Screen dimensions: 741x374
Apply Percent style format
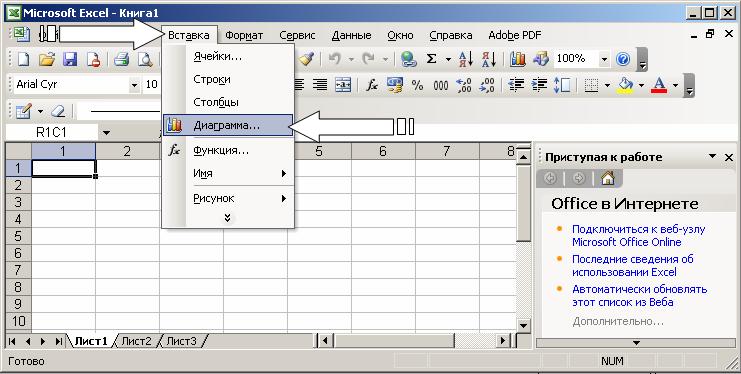click(x=417, y=85)
